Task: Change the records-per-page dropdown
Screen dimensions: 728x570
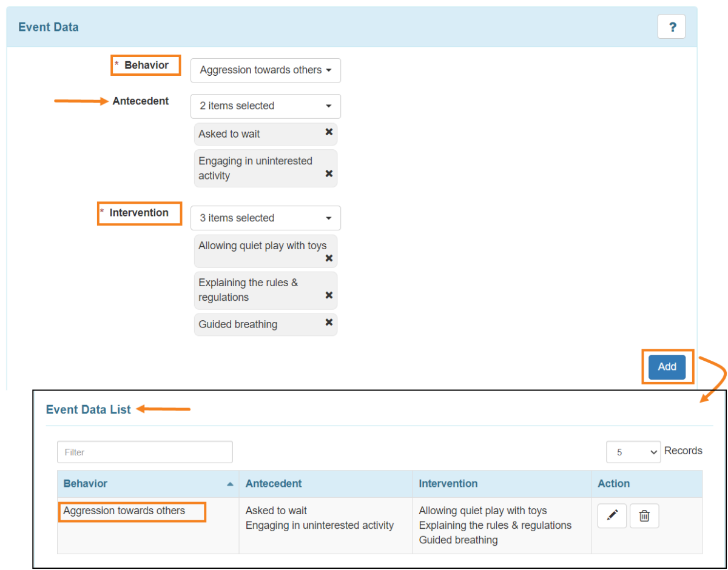Action: 633,452
